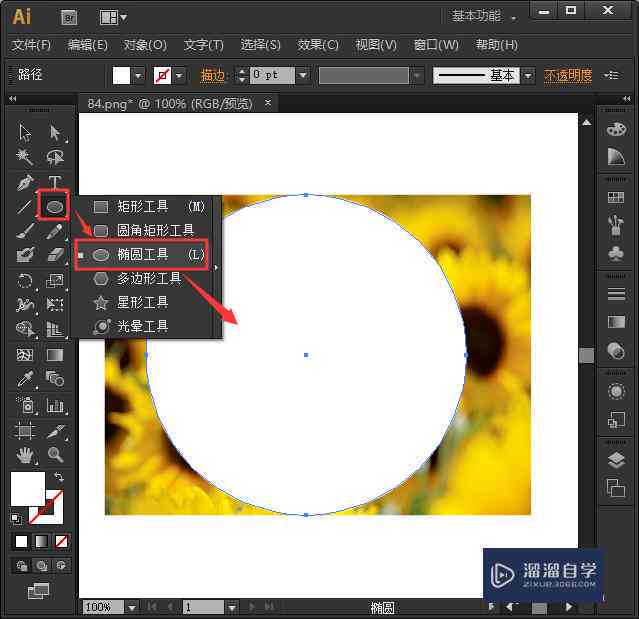Screen dimensions: 639x619
Task: Pick the Scale tool
Action: pyautogui.click(x=55, y=281)
